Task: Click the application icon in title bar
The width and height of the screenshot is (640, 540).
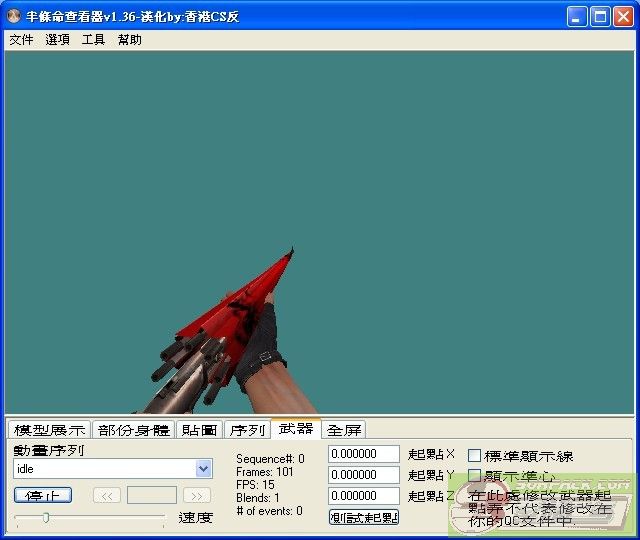Action: [14, 16]
